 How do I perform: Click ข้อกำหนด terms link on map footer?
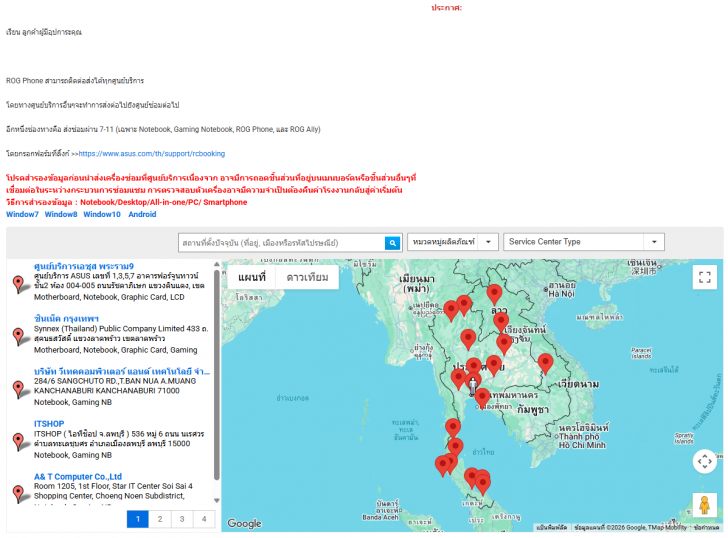coord(706,528)
